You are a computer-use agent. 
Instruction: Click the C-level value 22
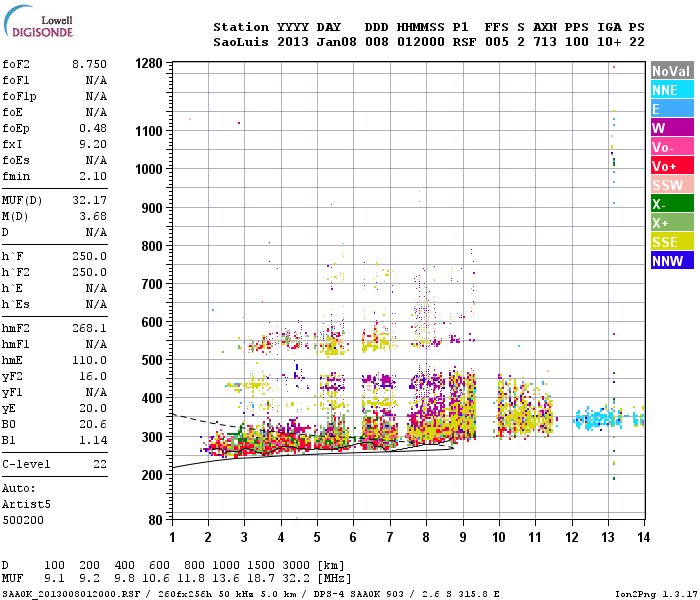(x=100, y=465)
